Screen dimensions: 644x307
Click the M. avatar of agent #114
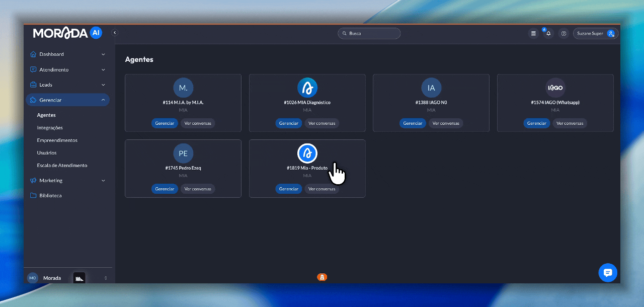pyautogui.click(x=183, y=88)
